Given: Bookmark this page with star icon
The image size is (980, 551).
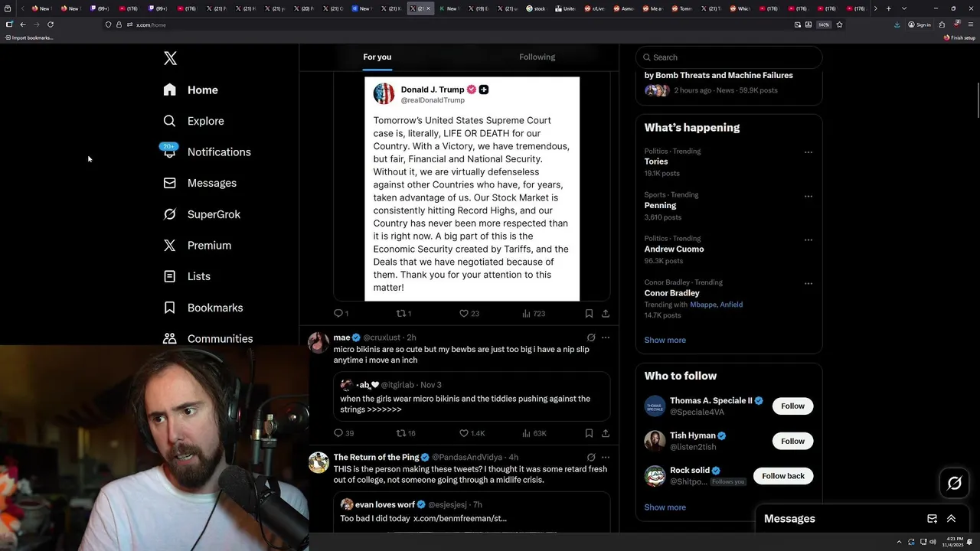Looking at the screenshot, I should pyautogui.click(x=839, y=24).
